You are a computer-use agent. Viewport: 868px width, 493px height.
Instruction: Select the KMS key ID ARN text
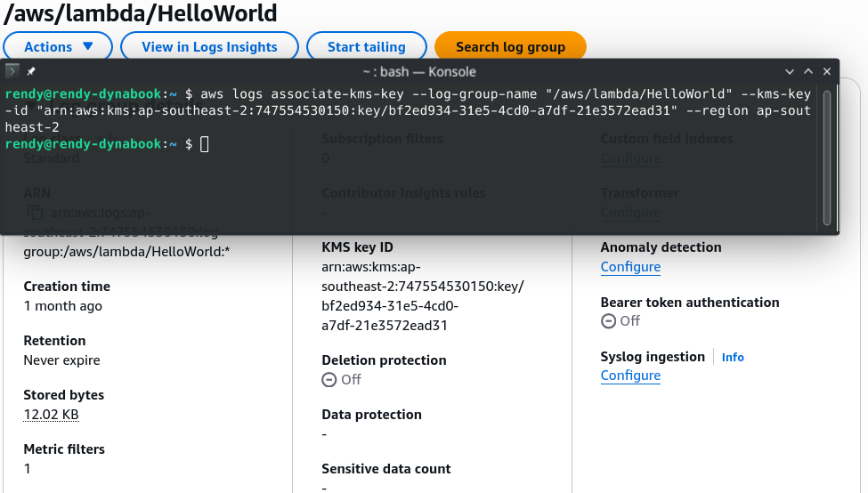[x=422, y=296]
